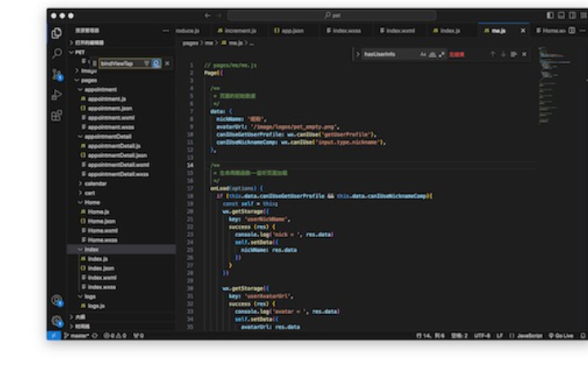Toggle primary sidebar layout icon
Viewport: 588px width, 368px height.
click(550, 16)
